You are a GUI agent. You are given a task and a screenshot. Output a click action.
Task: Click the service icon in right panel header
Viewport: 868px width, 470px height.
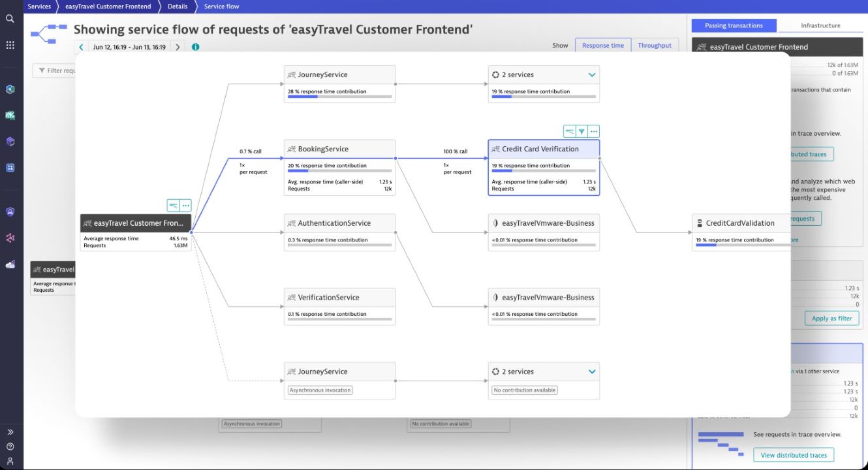coord(702,47)
